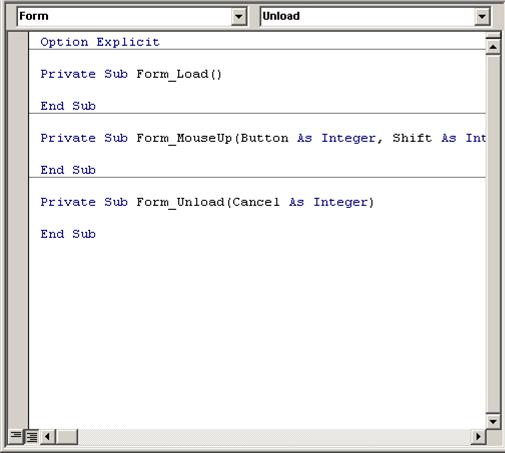Click 'End Sub' of Form_Load

point(68,106)
